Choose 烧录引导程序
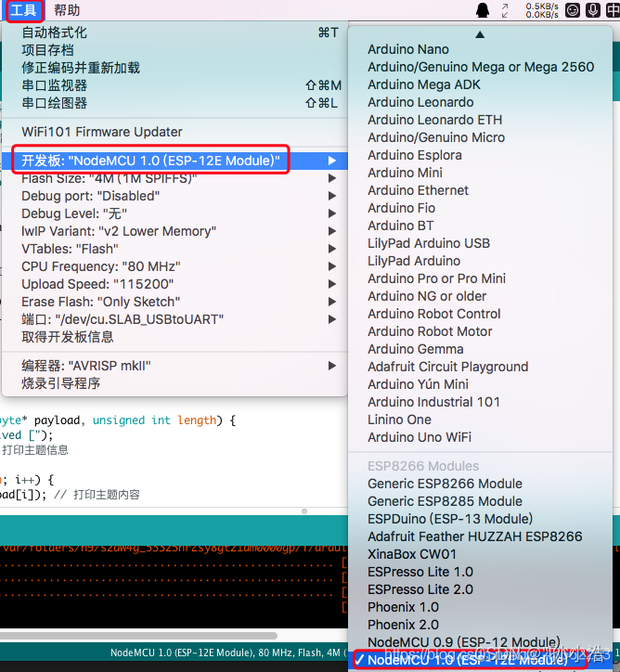 coord(174,383)
